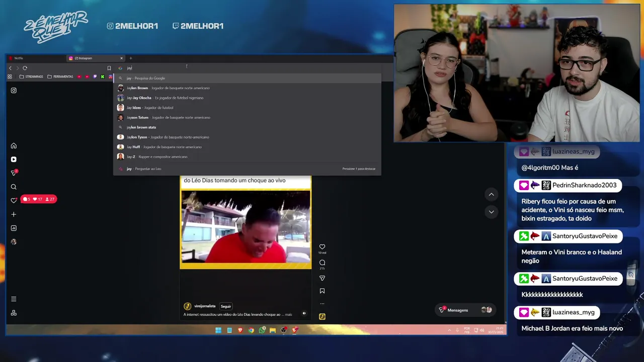644x362 pixels.
Task: Select the Jay-Z suggestion
Action: point(247,157)
